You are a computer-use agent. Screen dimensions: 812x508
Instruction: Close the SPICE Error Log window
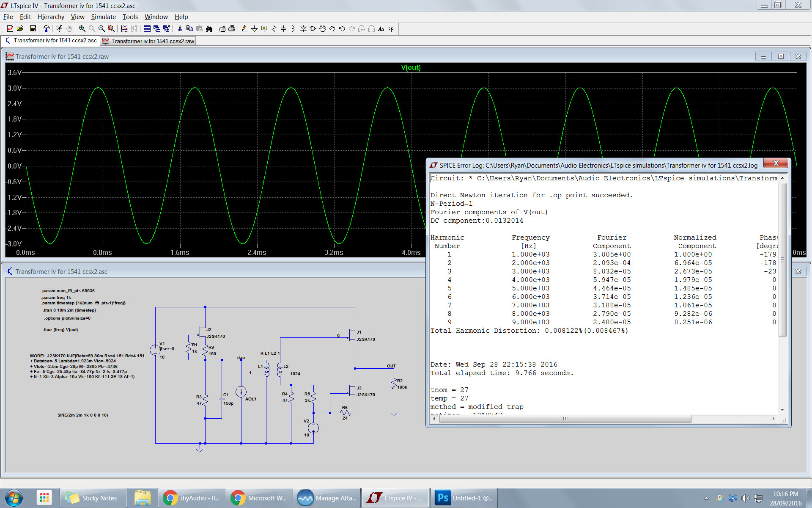(776, 163)
